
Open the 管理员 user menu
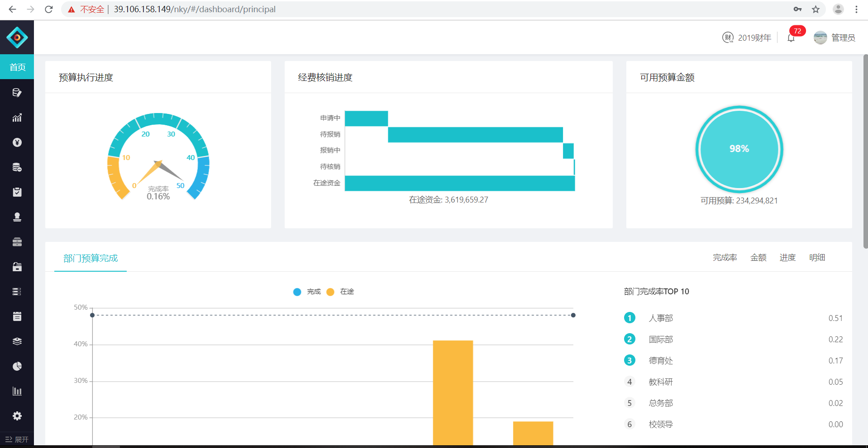point(835,38)
